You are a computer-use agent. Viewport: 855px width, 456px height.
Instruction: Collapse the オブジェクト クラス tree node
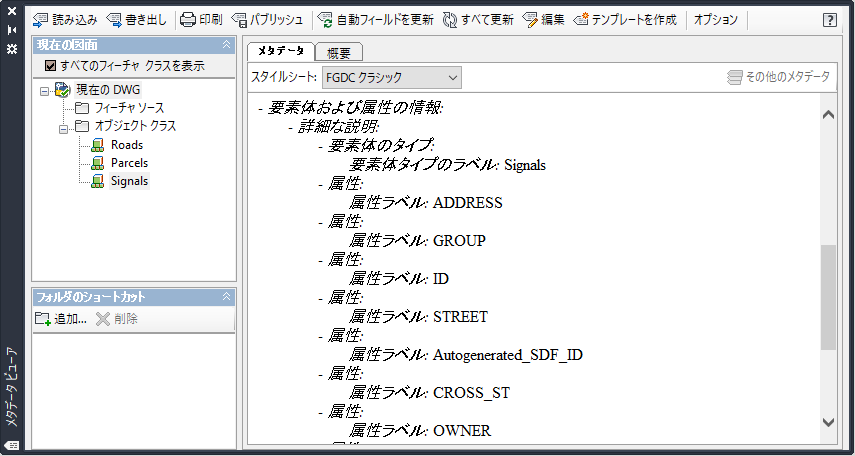64,129
